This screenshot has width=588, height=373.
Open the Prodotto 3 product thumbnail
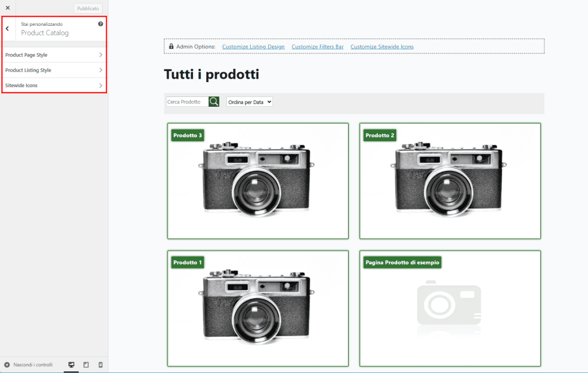point(257,181)
